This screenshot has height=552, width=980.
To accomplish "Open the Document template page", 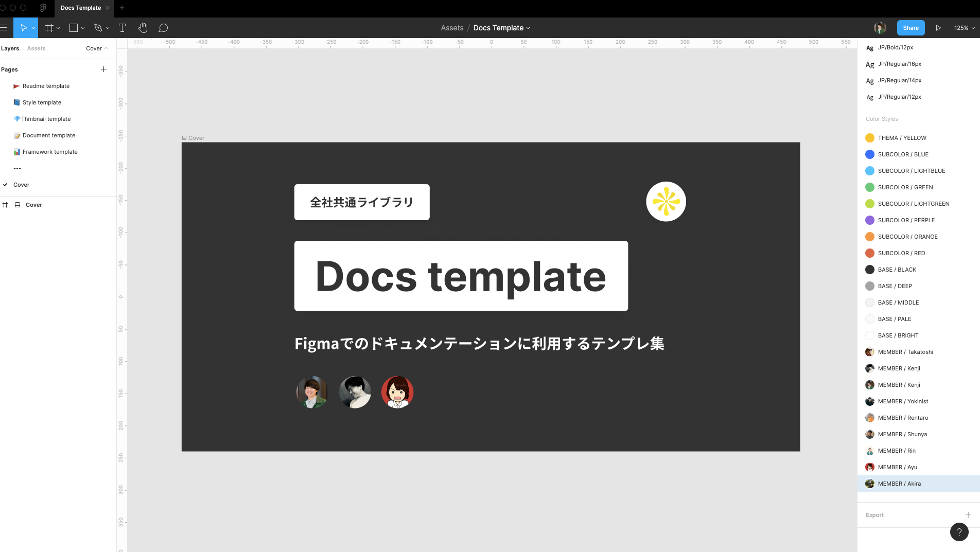I will coord(58,135).
